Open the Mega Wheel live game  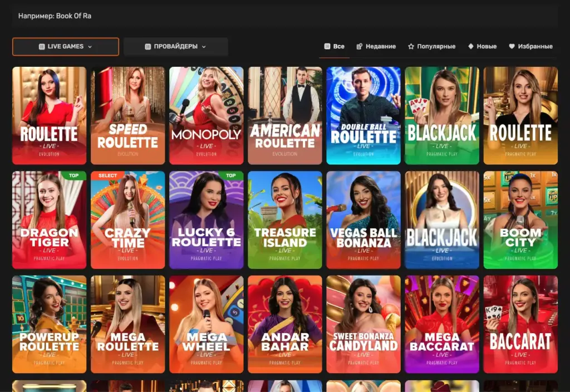pos(206,324)
